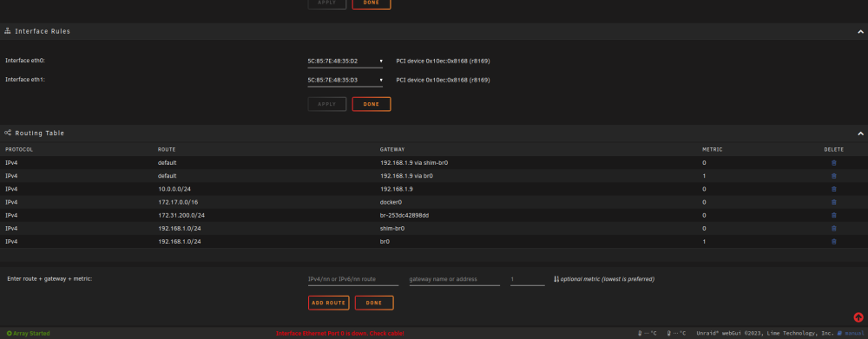This screenshot has width=868, height=339.
Task: Click the eth0 PCI device description
Action: pos(443,61)
